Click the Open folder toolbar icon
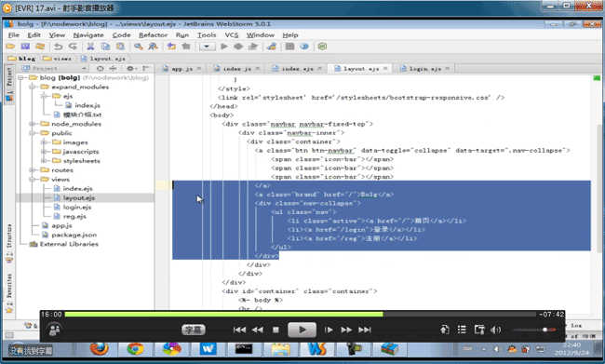The image size is (605, 364). 10,47
